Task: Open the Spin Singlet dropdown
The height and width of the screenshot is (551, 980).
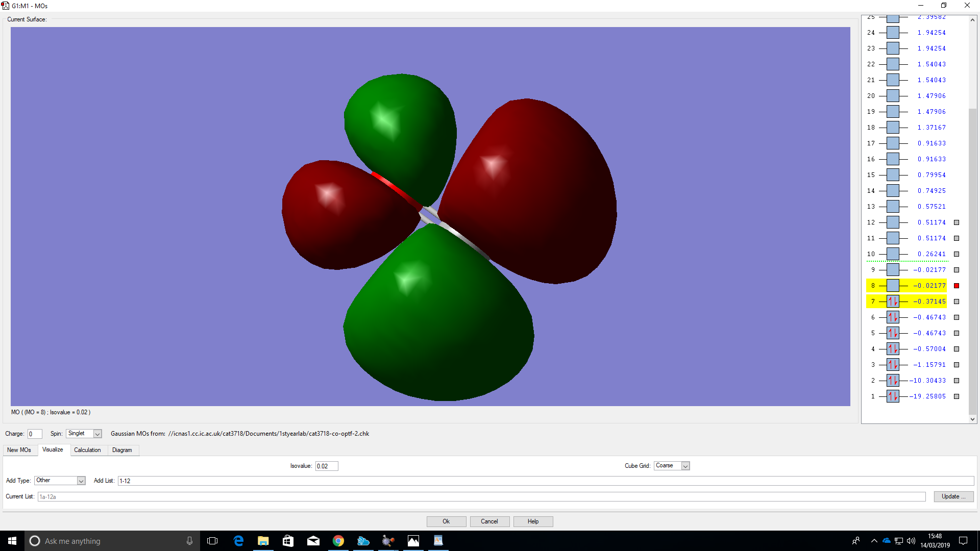Action: (97, 434)
